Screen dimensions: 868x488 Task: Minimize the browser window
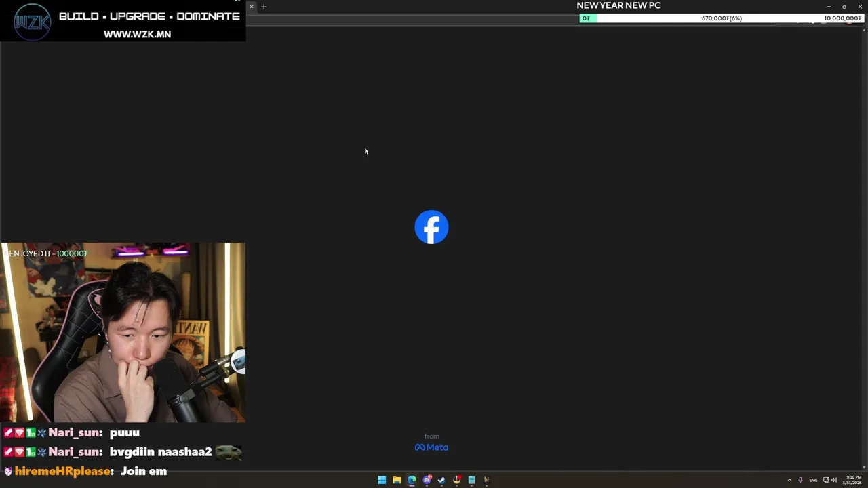(x=829, y=7)
